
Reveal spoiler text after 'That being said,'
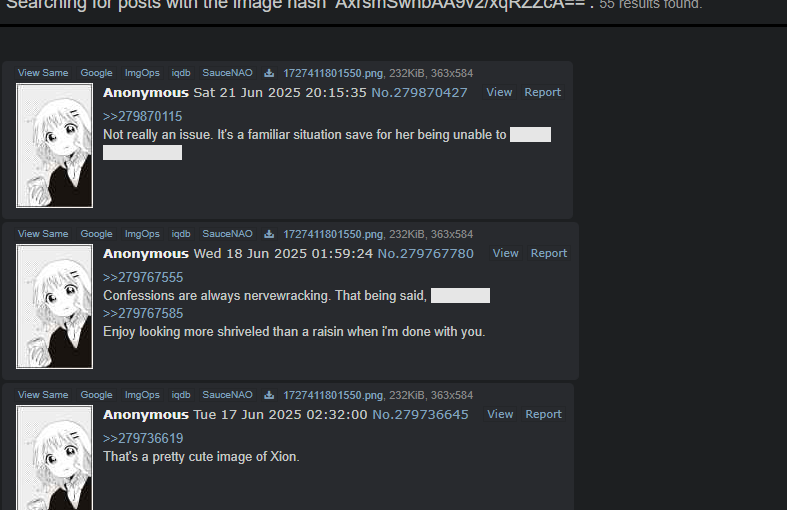click(460, 296)
